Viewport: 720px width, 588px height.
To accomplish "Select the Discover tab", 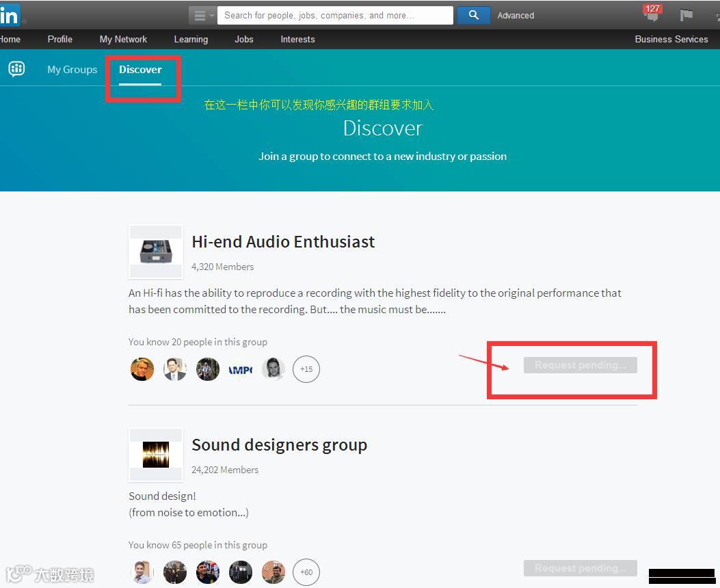I will tap(140, 70).
